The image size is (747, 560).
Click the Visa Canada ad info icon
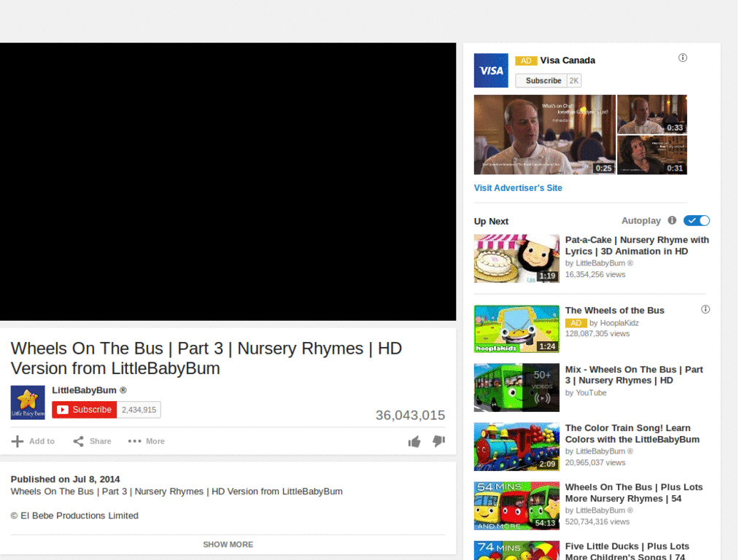(x=683, y=58)
